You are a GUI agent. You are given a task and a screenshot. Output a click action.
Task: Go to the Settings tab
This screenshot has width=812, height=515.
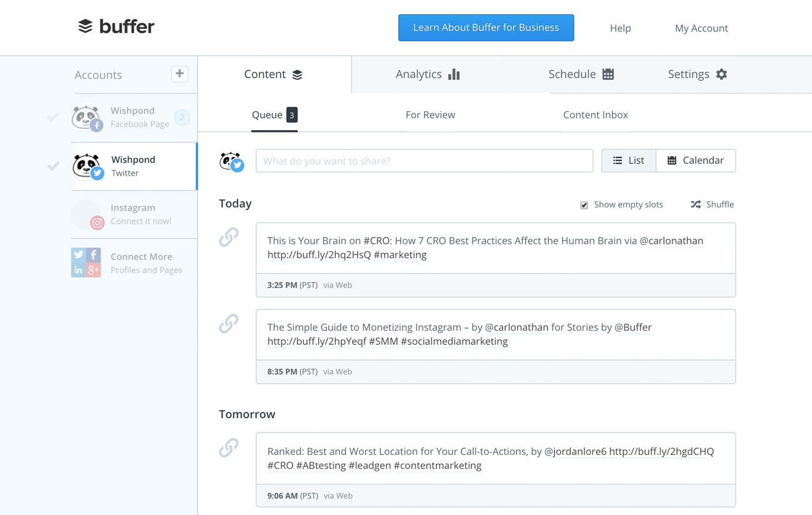(697, 74)
